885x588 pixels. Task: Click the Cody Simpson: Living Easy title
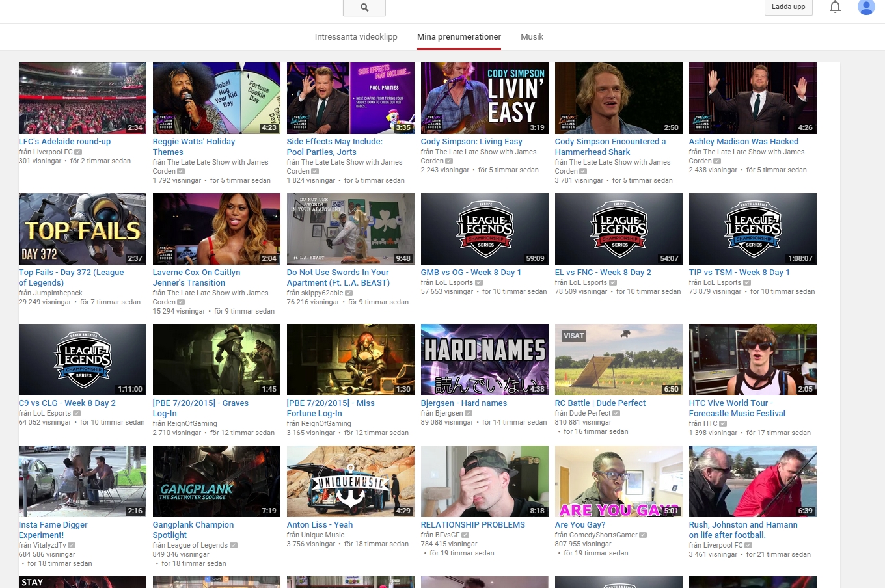point(472,142)
